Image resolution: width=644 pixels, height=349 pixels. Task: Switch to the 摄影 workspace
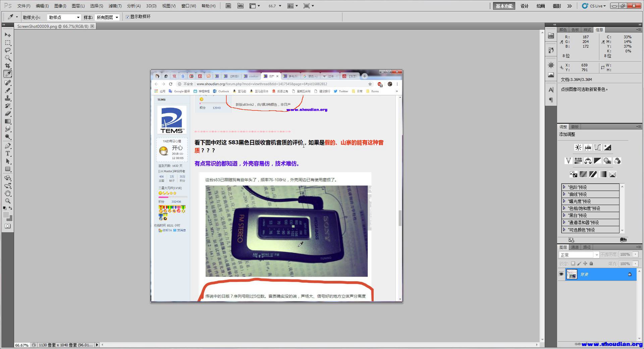(x=557, y=6)
